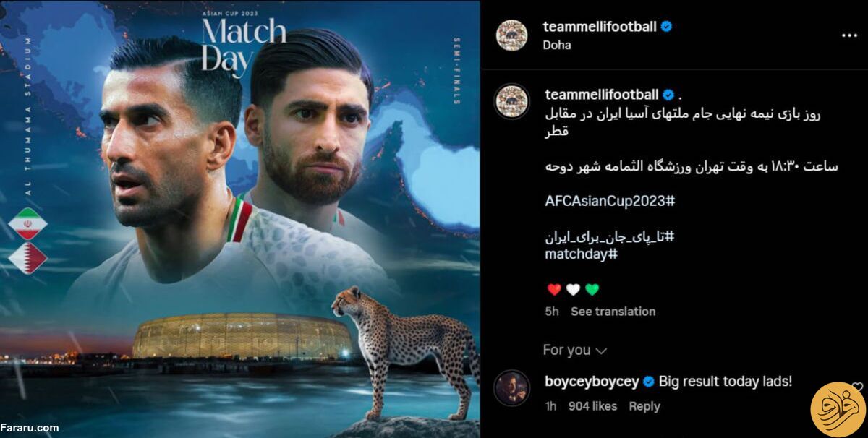Screen dimensions: 868x438
Task: View the 904 likes on comment
Action: [592, 406]
